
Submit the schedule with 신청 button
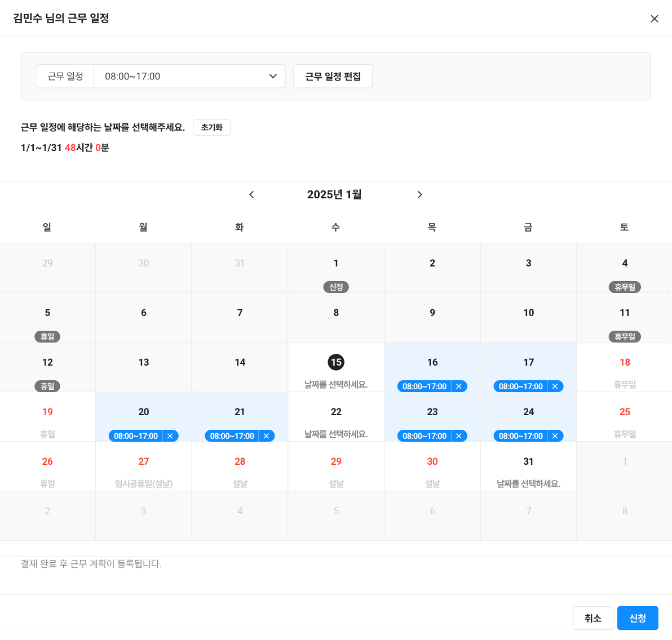click(637, 618)
